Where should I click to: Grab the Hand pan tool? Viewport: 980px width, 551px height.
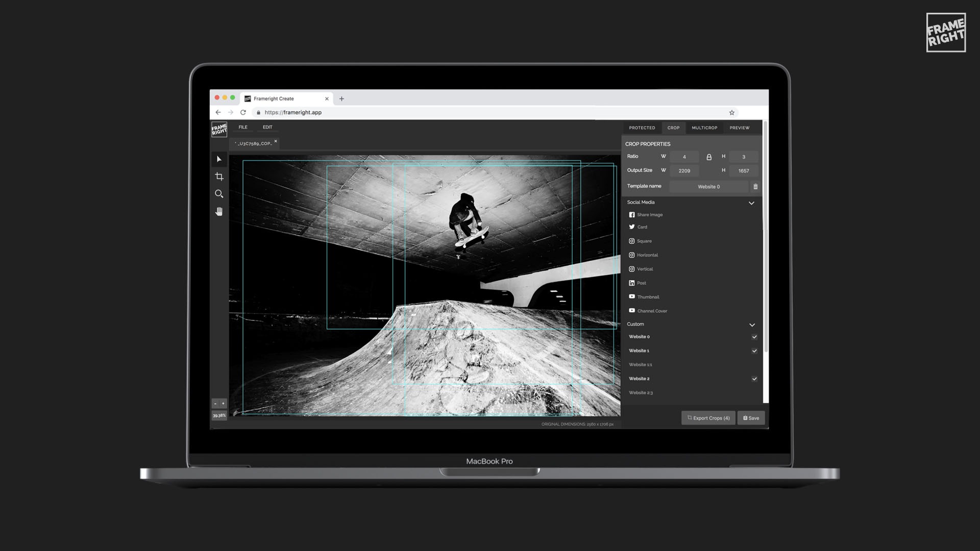click(x=219, y=211)
